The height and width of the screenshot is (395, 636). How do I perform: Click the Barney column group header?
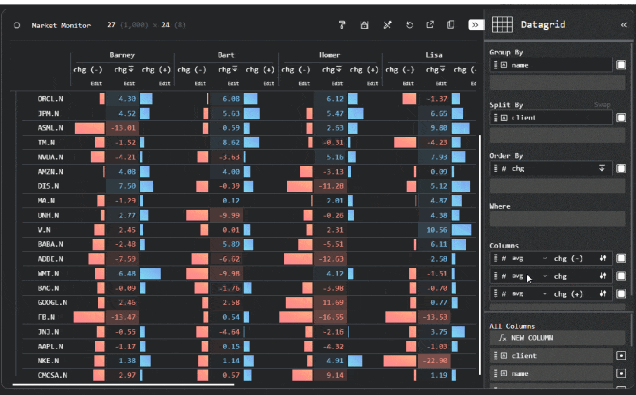122,55
